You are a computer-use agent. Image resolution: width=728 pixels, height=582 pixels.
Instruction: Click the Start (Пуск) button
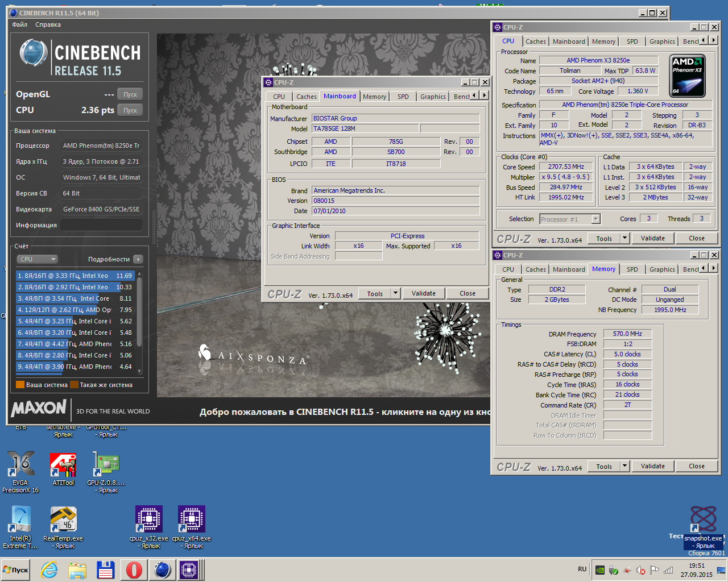(16, 570)
